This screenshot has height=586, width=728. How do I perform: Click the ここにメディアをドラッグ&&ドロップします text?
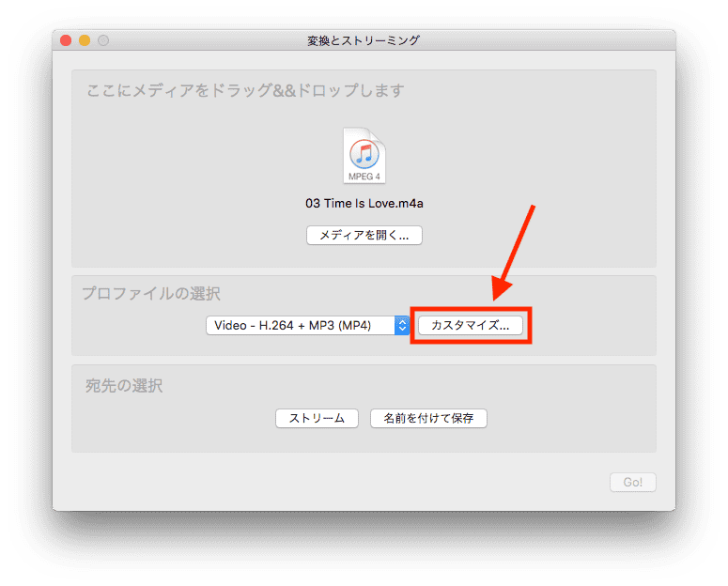coord(245,90)
